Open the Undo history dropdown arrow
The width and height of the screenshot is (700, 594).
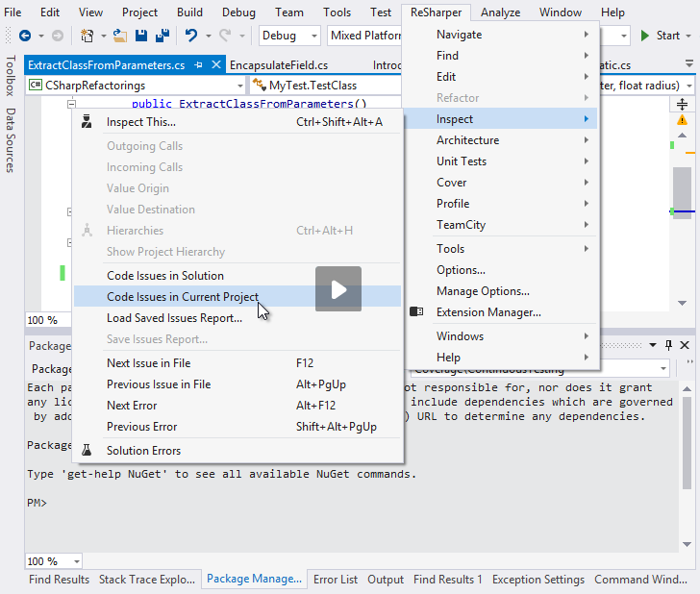click(x=208, y=36)
